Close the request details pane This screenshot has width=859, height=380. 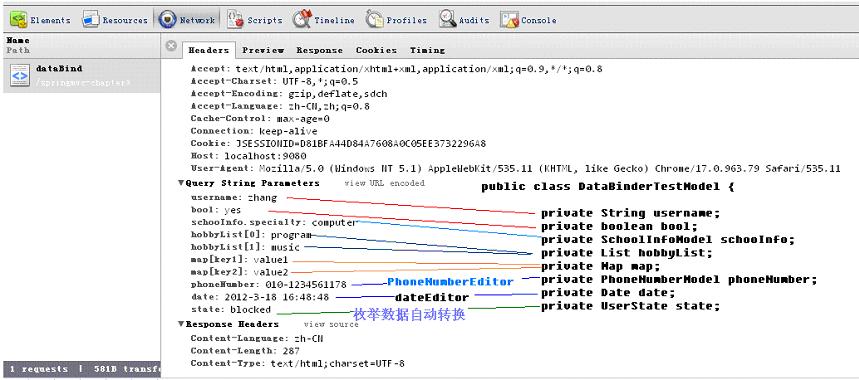171,45
